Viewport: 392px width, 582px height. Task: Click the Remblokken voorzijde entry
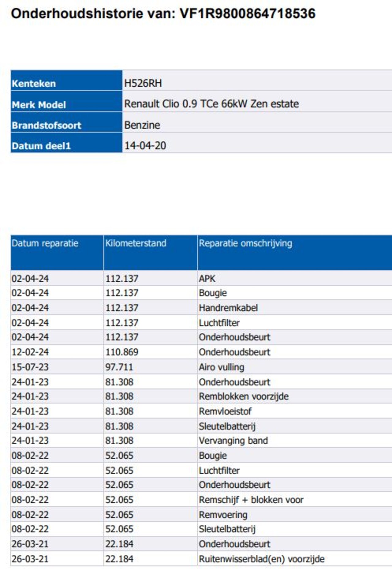coord(244,396)
